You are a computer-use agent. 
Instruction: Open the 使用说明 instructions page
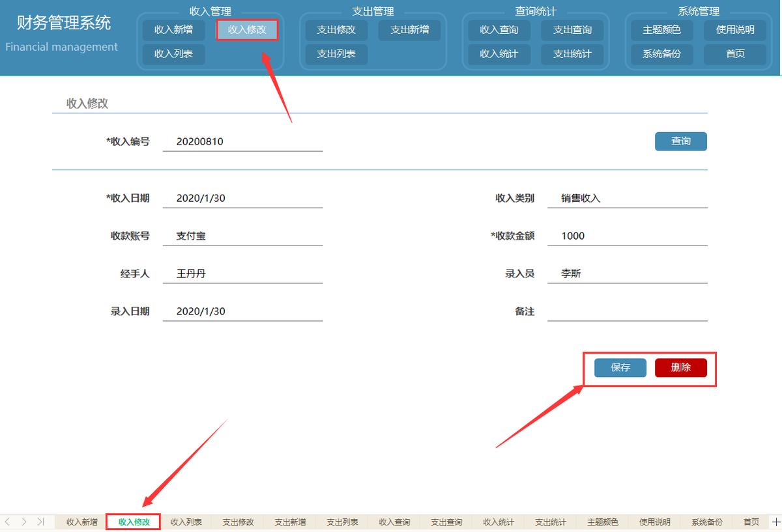point(734,30)
